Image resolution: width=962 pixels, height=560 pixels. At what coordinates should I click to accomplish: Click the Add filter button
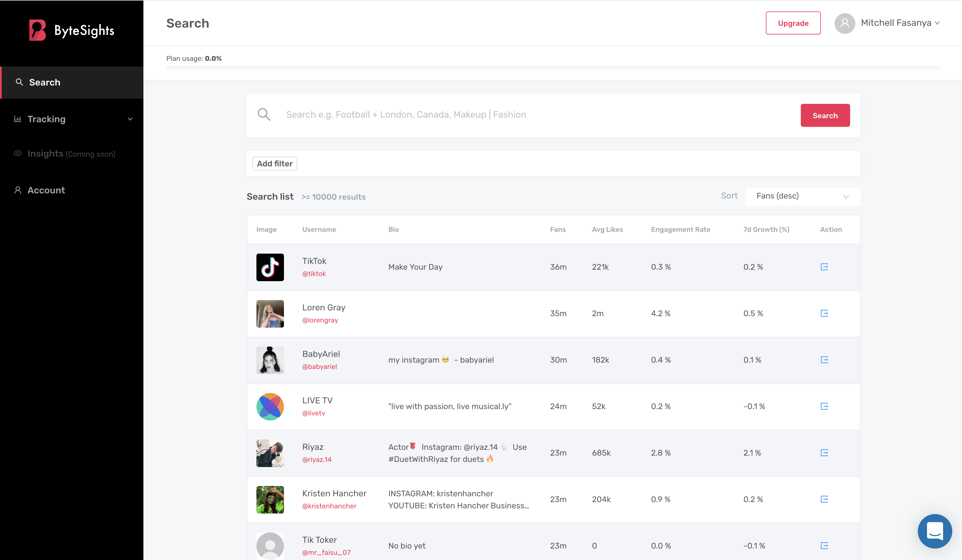(x=274, y=163)
